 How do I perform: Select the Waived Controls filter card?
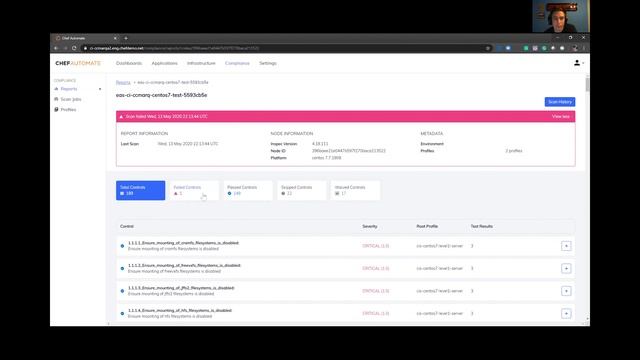355,191
